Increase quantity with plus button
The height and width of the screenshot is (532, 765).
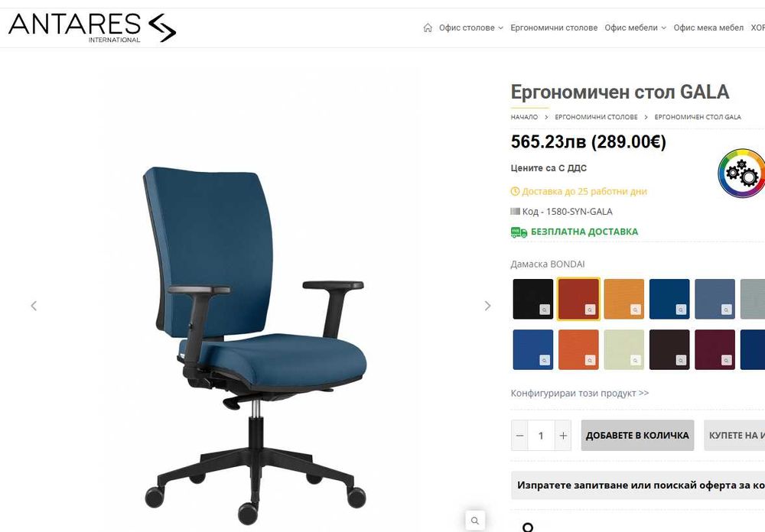coord(563,436)
